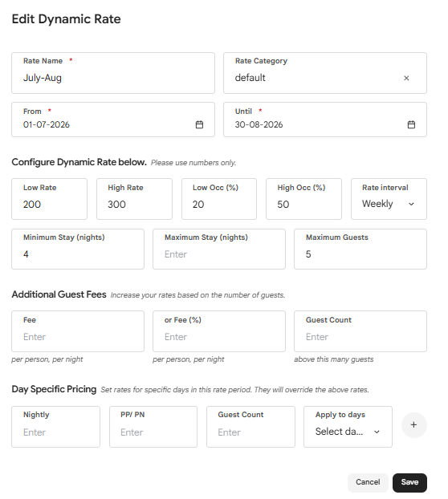Focus the Maximum Stay (nights) field

[x=219, y=249]
